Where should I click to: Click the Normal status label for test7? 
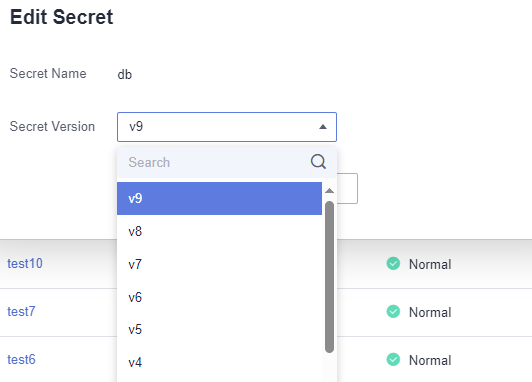[430, 312]
